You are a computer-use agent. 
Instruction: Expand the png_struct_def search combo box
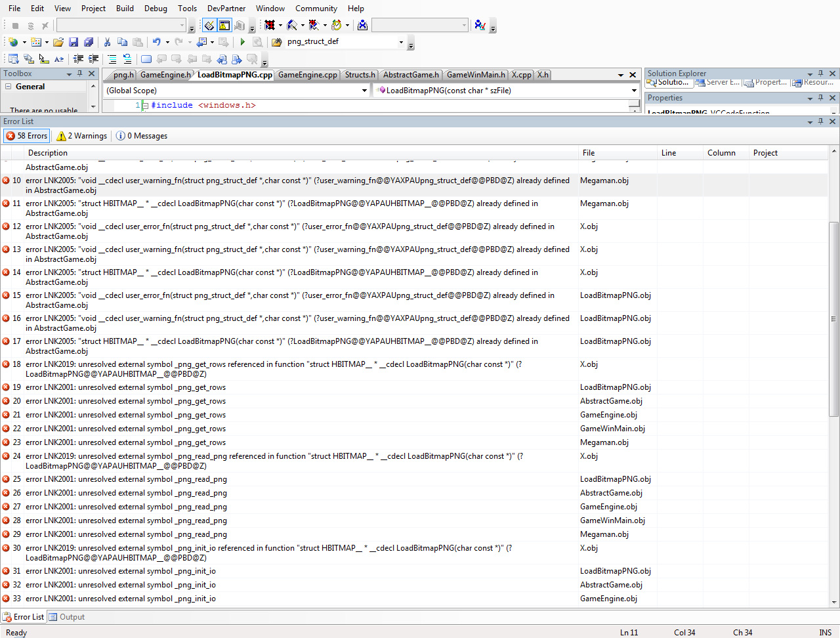[402, 41]
